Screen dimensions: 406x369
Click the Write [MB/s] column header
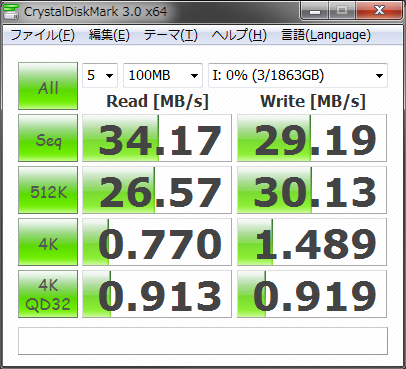313,101
